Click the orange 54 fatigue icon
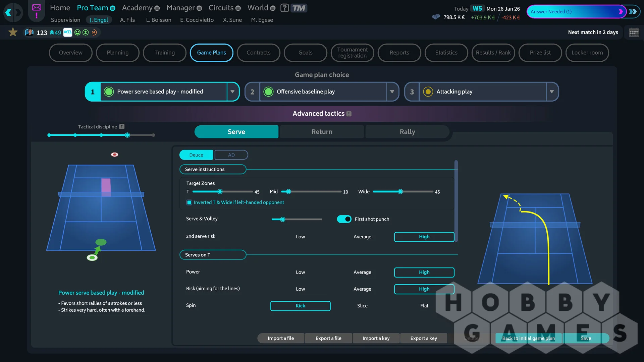The height and width of the screenshot is (362, 644). tap(94, 32)
